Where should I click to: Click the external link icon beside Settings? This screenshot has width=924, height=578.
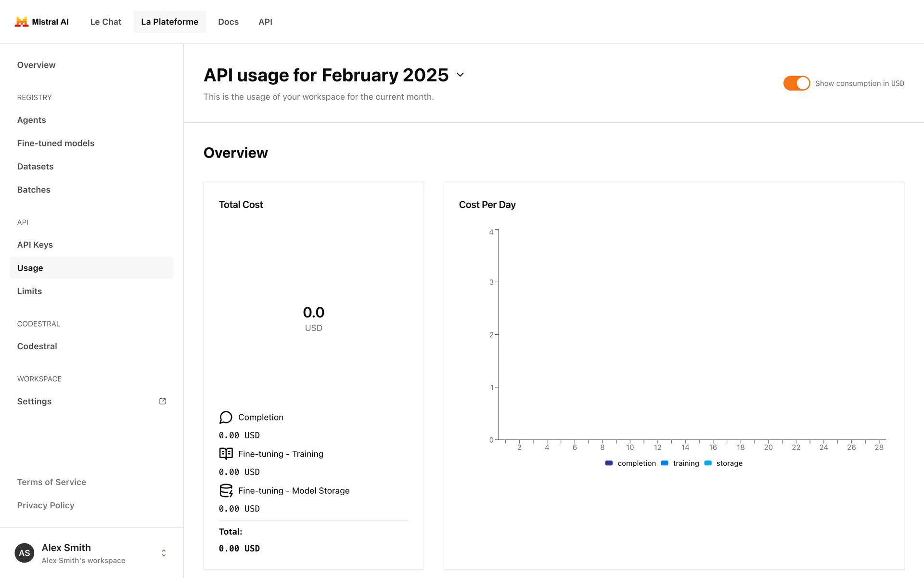coord(163,401)
